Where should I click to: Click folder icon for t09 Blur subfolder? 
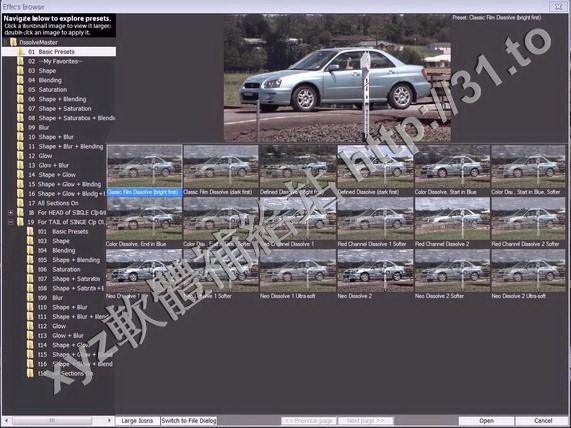(30, 298)
